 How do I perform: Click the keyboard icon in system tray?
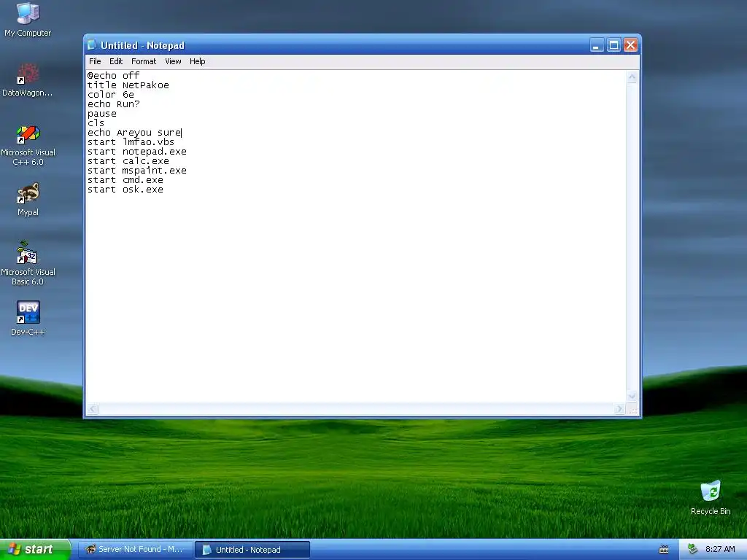(x=664, y=550)
